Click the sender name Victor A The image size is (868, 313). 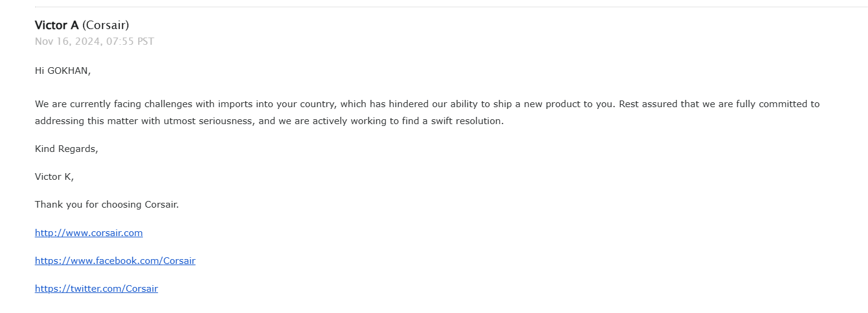pos(57,25)
